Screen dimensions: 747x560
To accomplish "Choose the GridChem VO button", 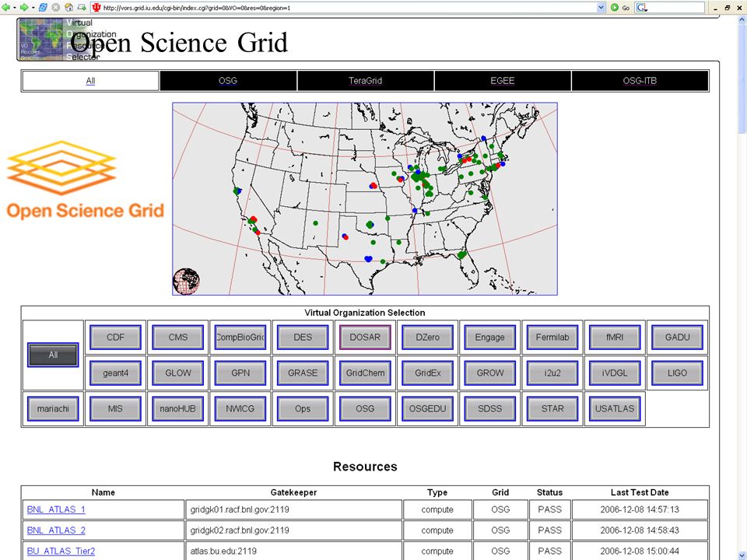I will pos(365,373).
